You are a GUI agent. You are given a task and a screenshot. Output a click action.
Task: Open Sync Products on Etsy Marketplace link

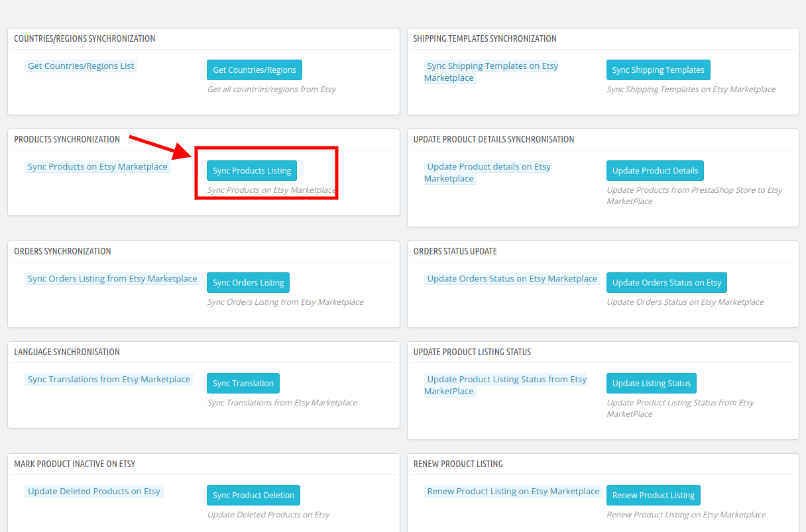click(x=97, y=167)
